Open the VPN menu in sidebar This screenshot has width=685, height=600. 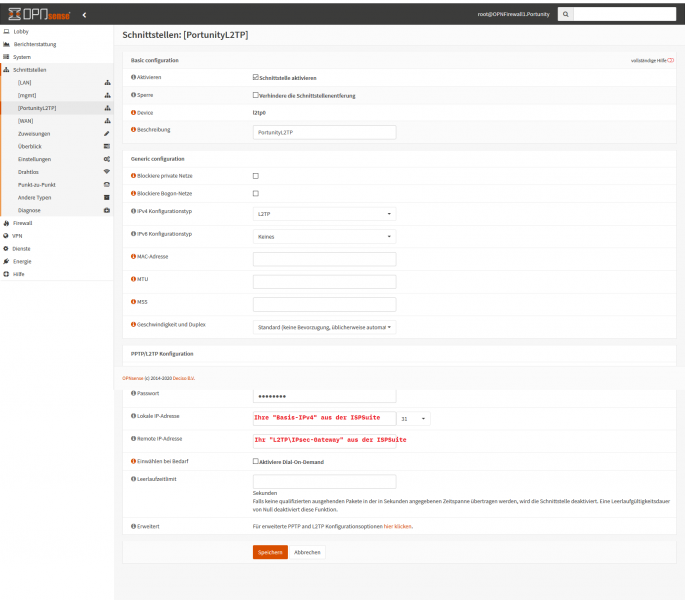[x=18, y=235]
